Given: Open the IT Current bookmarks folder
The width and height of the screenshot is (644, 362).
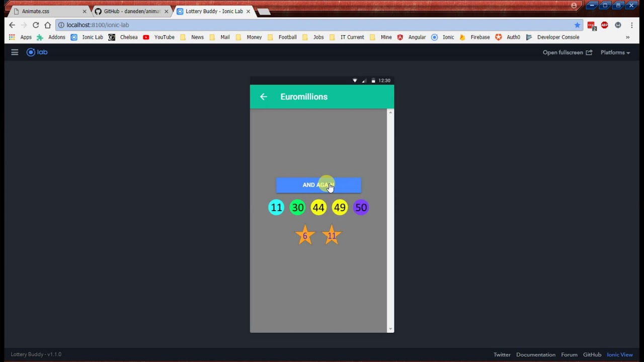Looking at the screenshot, I should 346,37.
